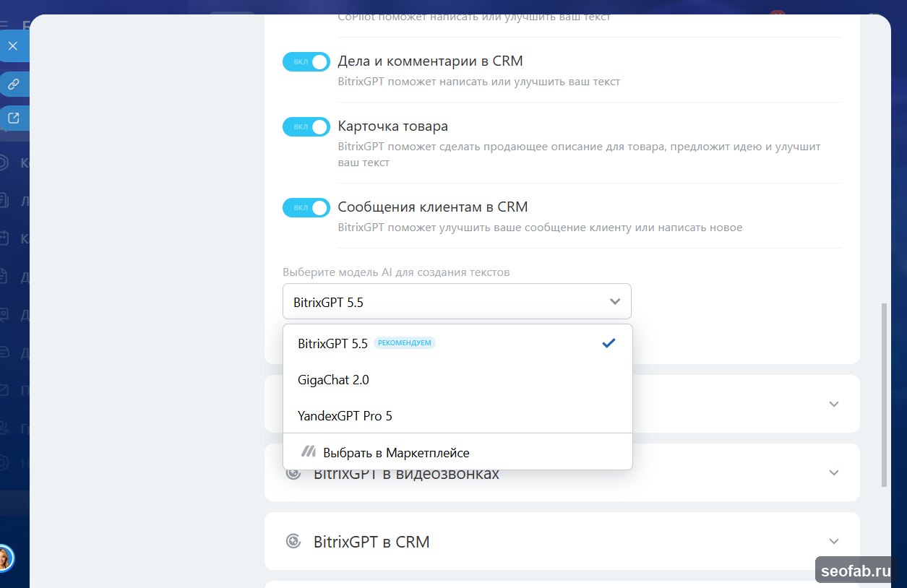Expand the section whose title is hidden by dropdown
This screenshot has width=907, height=588.
834,404
